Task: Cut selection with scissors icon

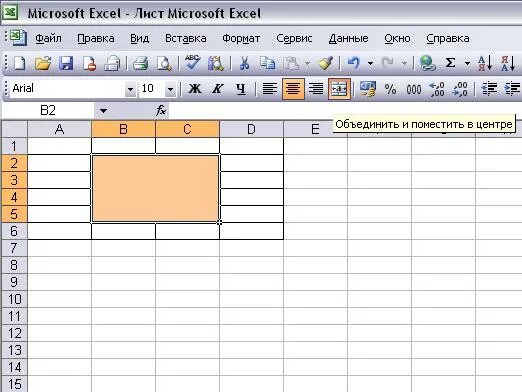Action: (244, 63)
